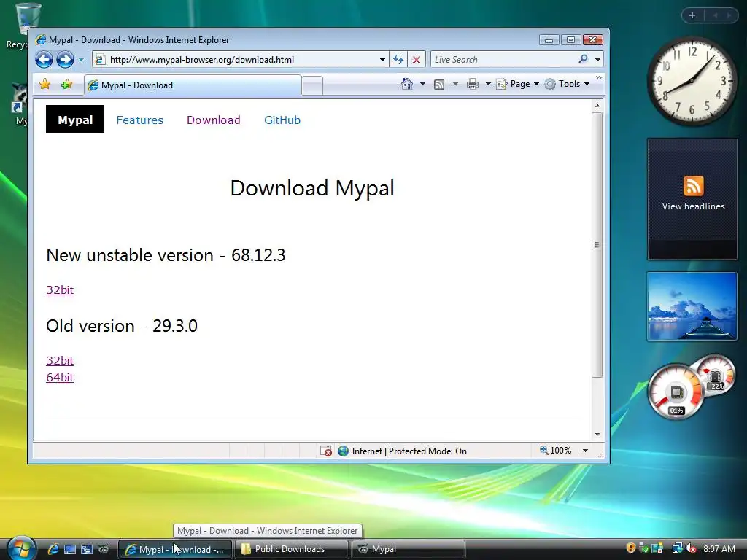Click the Print toolbar icon

coord(472,85)
